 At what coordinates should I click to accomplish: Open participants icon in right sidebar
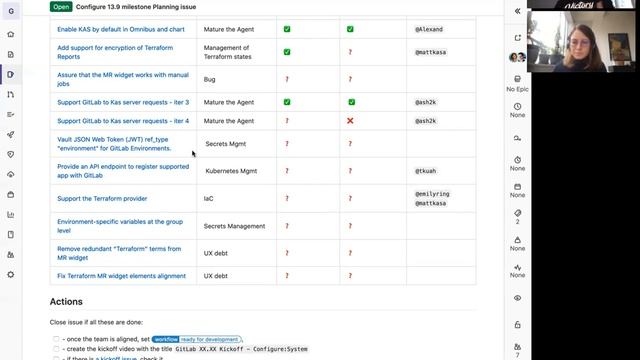[x=517, y=350]
